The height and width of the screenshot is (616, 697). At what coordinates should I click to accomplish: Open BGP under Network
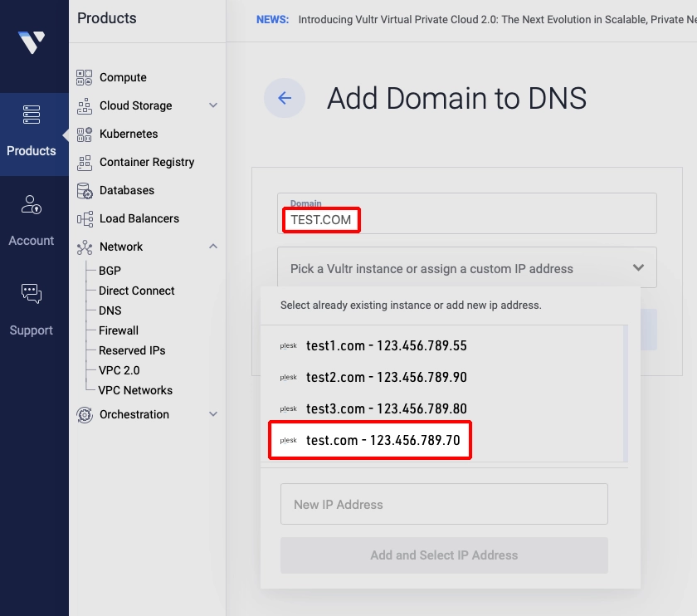click(x=110, y=271)
